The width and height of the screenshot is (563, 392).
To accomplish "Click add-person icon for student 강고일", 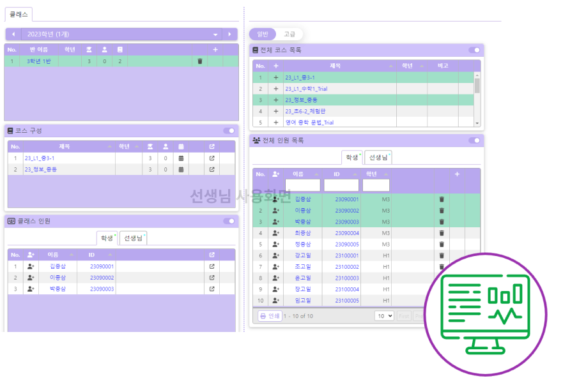I will point(276,255).
